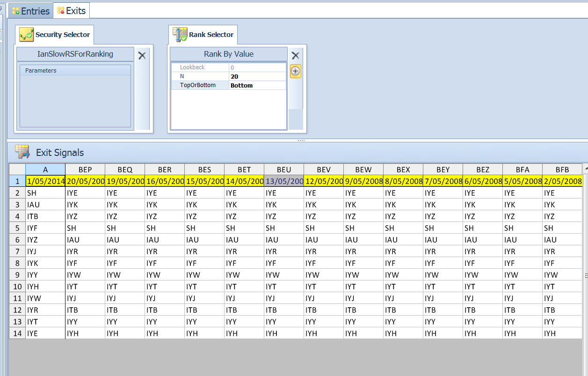Select the Lookback property row
This screenshot has width=588, height=376.
(x=228, y=67)
